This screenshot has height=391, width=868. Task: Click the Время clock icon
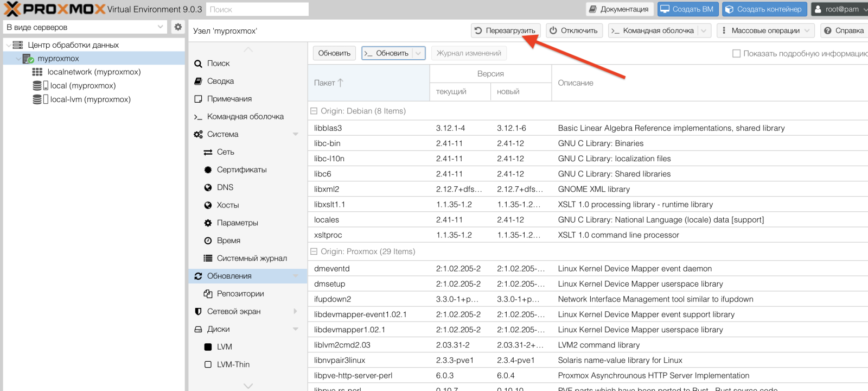[208, 241]
